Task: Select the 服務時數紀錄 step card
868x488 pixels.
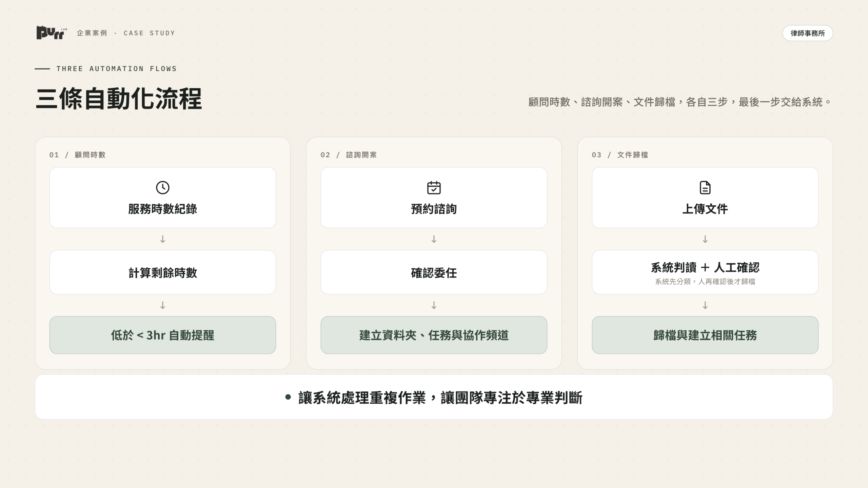Action: pyautogui.click(x=163, y=198)
